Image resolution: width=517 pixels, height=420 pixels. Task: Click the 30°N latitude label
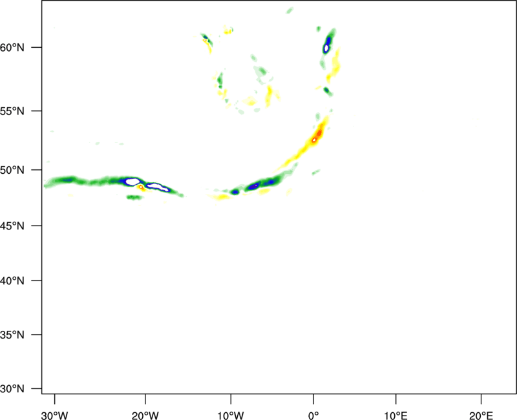(x=12, y=389)
